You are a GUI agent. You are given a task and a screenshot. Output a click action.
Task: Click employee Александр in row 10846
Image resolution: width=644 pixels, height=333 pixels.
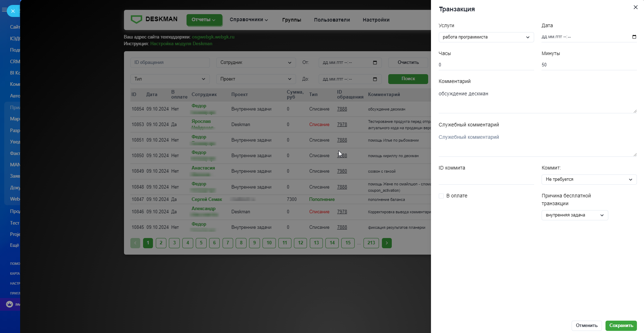(203, 209)
